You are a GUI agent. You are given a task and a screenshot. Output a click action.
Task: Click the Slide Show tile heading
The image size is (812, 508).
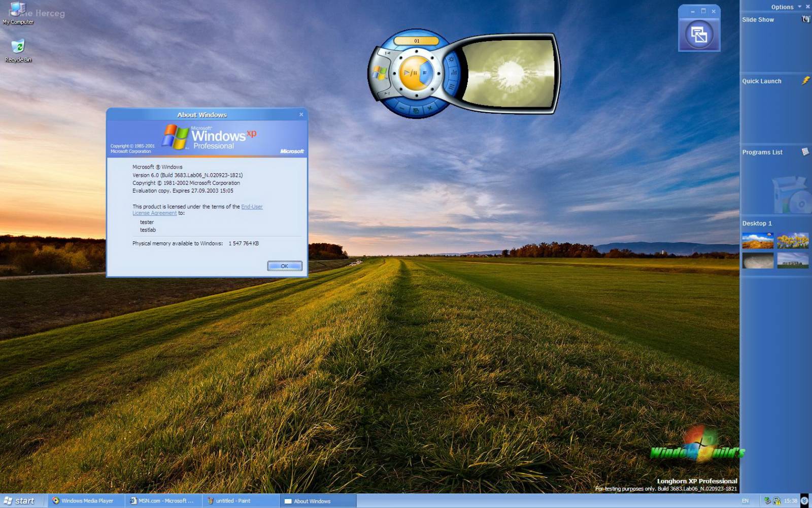point(758,19)
